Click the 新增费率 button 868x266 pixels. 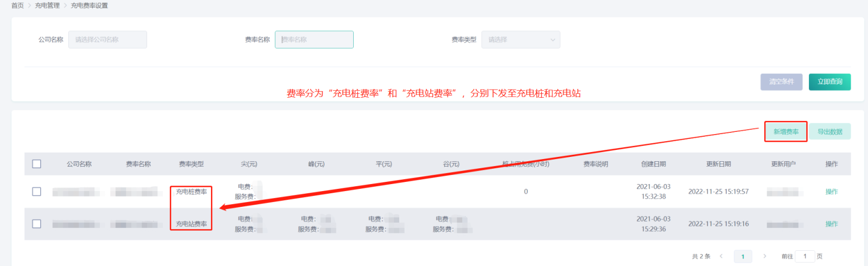(786, 132)
